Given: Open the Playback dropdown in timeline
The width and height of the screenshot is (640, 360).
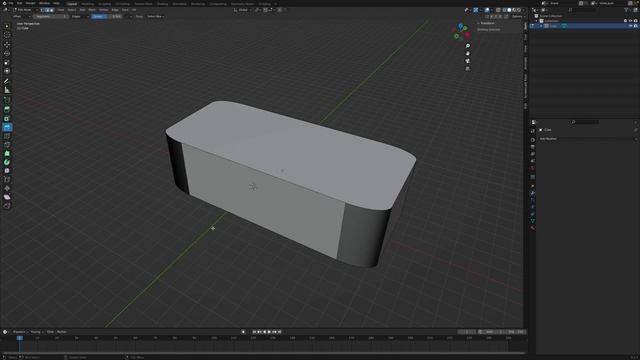Looking at the screenshot, I should [20, 332].
